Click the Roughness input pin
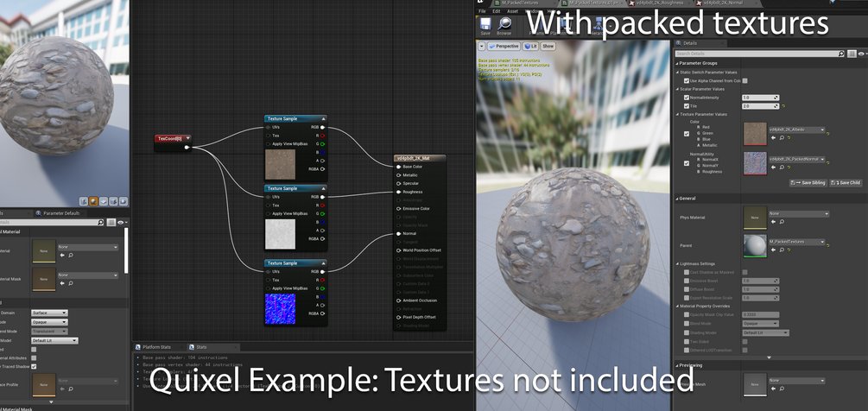 pos(398,192)
